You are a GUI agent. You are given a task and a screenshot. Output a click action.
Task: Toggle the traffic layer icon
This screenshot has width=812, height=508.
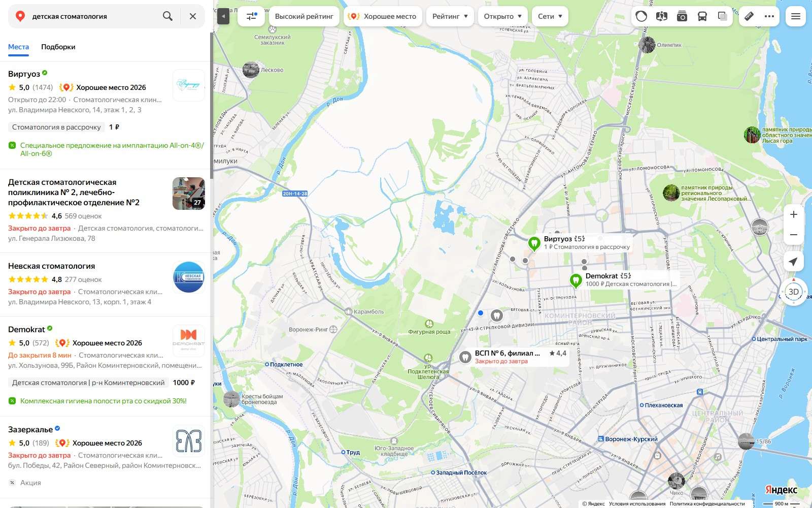[x=641, y=16]
